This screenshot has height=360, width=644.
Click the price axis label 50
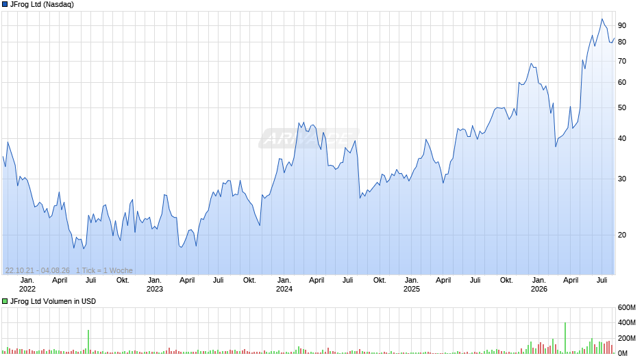click(x=622, y=107)
